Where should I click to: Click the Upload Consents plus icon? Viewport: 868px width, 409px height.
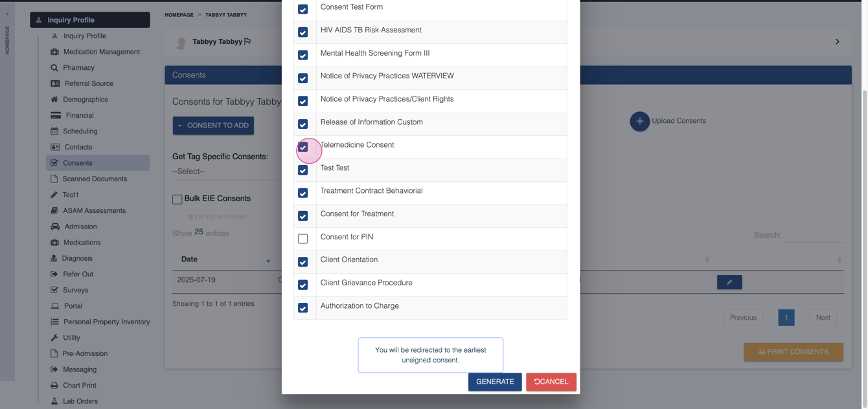tap(639, 121)
